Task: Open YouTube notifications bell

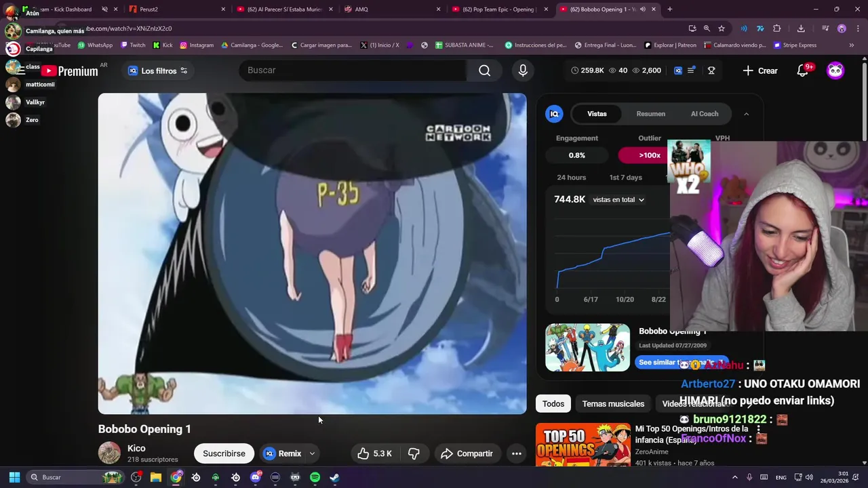Action: 803,70
